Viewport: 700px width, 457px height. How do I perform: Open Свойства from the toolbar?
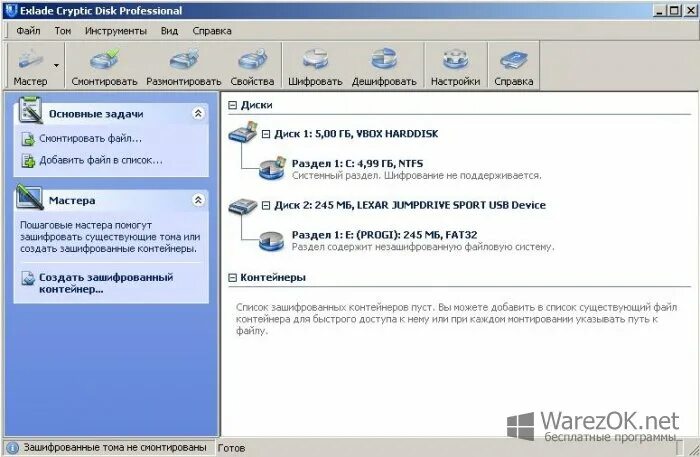(x=252, y=66)
